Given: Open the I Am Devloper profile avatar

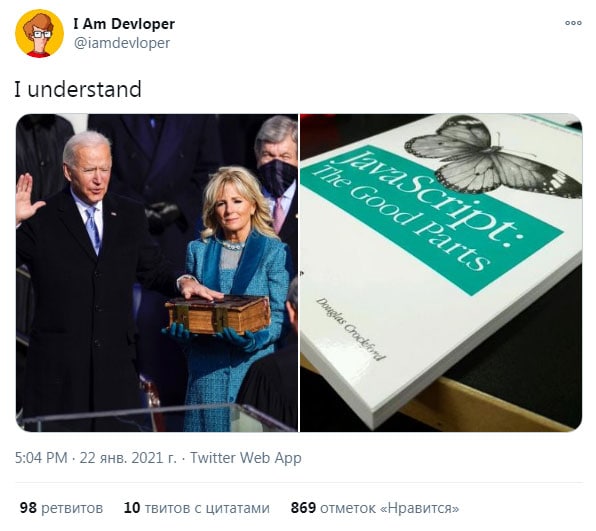Looking at the screenshot, I should click(x=39, y=33).
